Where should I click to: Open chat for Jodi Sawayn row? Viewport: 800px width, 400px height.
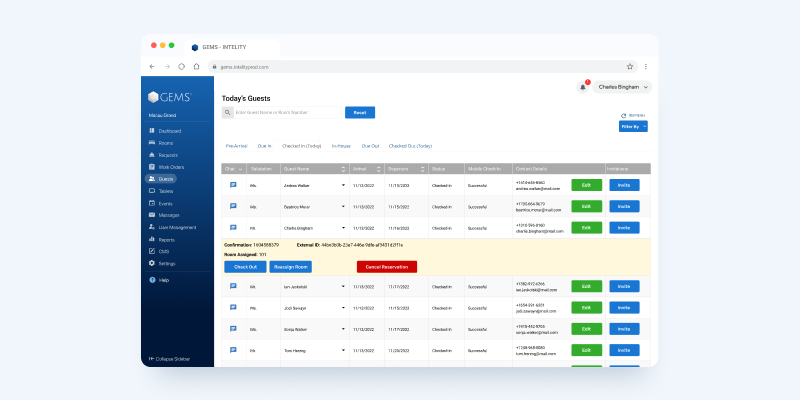(233, 308)
